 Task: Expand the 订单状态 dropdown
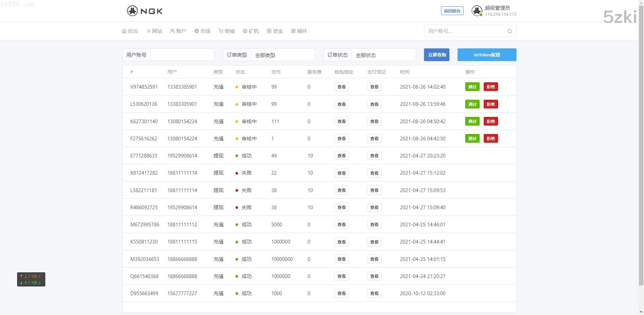383,55
